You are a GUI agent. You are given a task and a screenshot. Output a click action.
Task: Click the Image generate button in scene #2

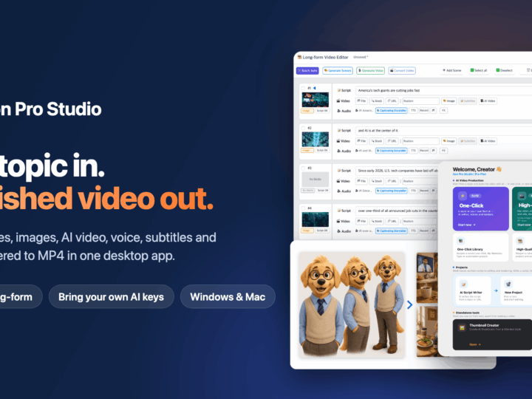pos(449,141)
